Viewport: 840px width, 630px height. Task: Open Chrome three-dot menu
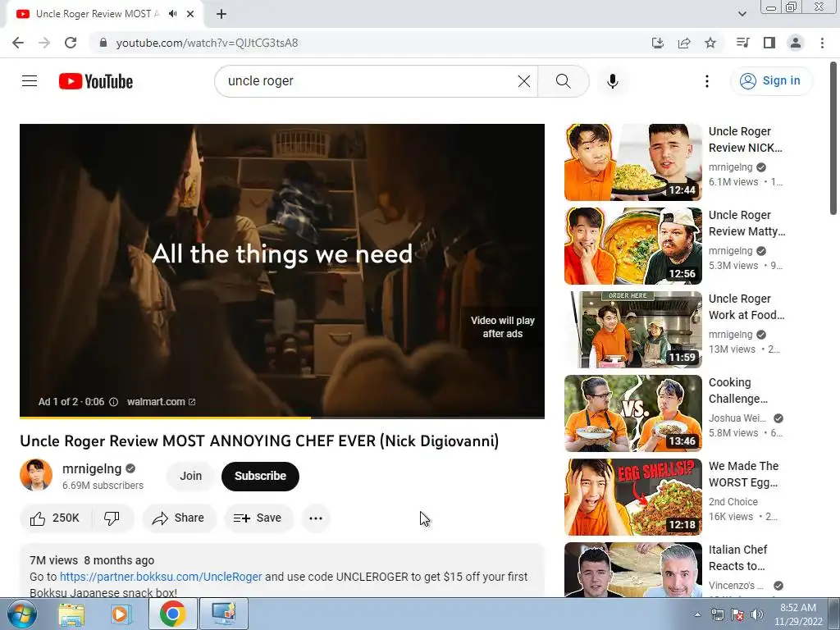pos(822,43)
